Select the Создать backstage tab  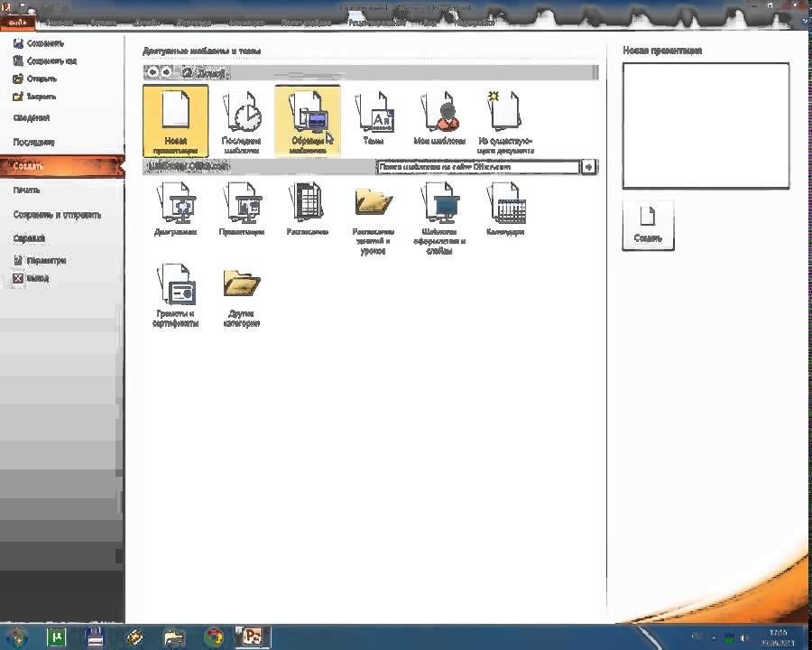coord(62,166)
